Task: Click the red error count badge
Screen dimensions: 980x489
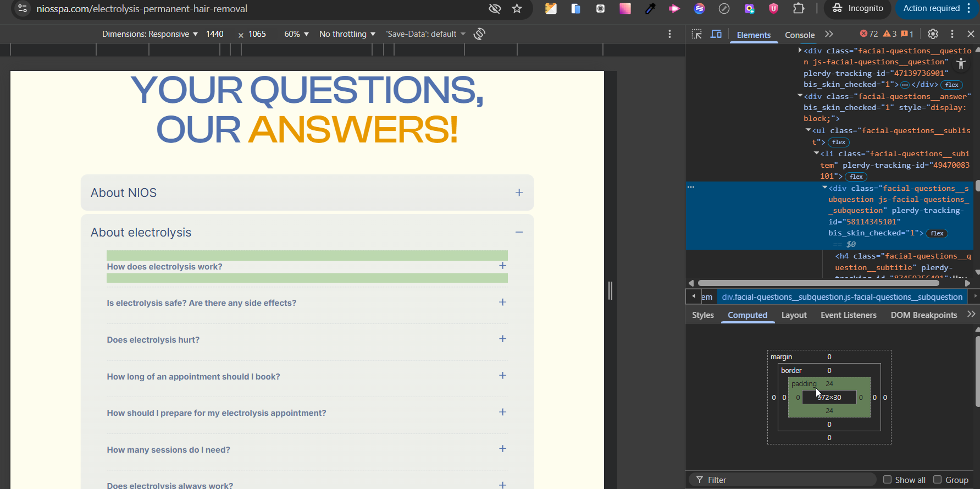Action: [869, 34]
